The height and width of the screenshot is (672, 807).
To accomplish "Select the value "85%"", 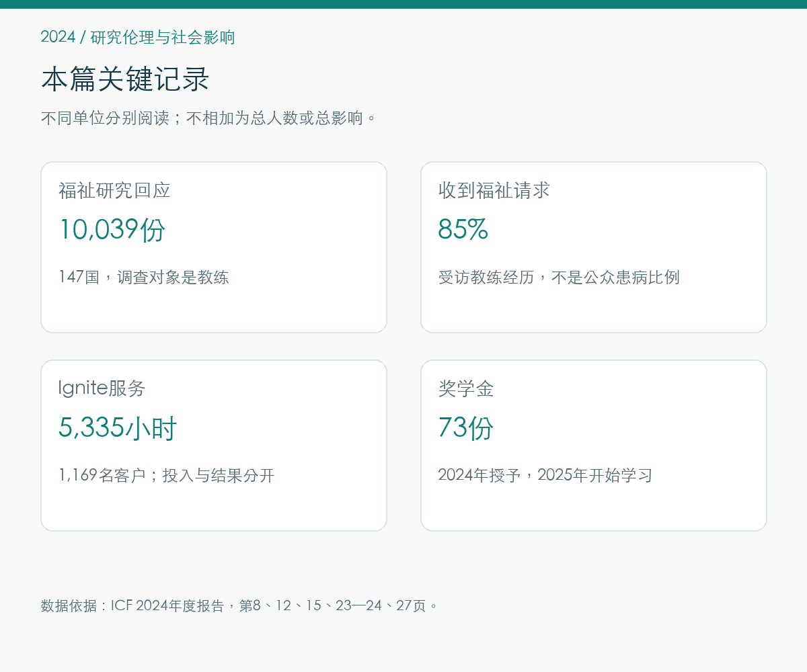I will click(x=463, y=229).
